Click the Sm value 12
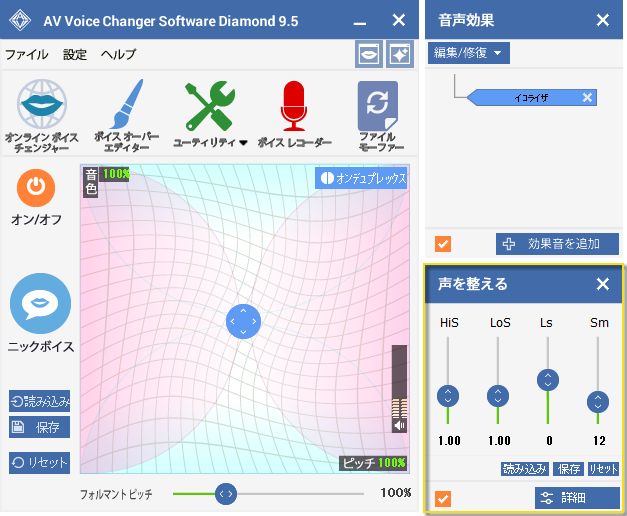The image size is (627, 516). pyautogui.click(x=599, y=441)
